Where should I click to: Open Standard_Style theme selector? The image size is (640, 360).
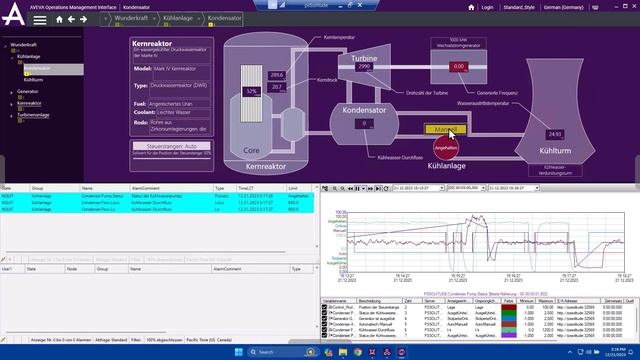click(x=519, y=7)
